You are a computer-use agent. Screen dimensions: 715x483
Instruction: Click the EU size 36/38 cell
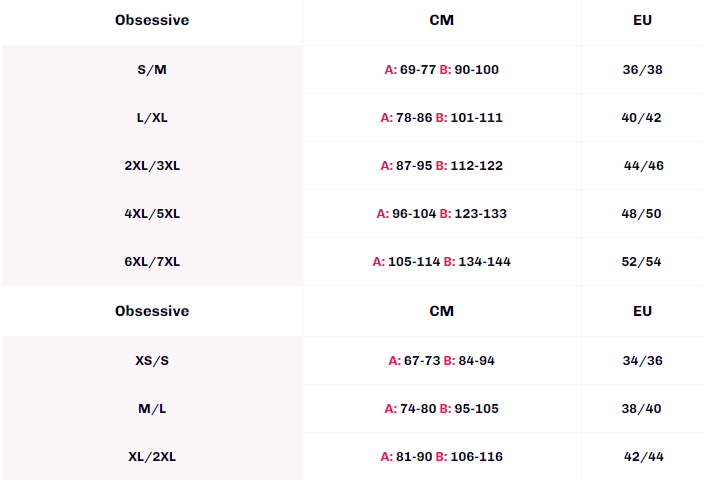coord(642,70)
